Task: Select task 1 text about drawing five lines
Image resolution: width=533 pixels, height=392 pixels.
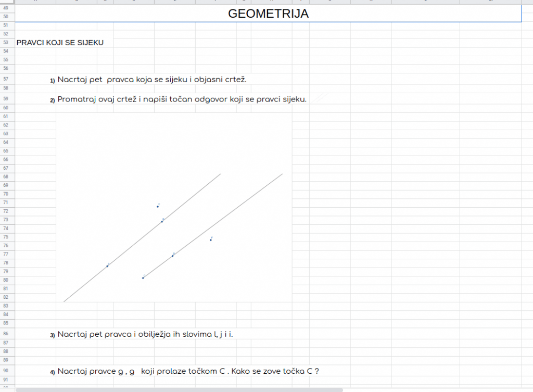Action: pos(151,80)
